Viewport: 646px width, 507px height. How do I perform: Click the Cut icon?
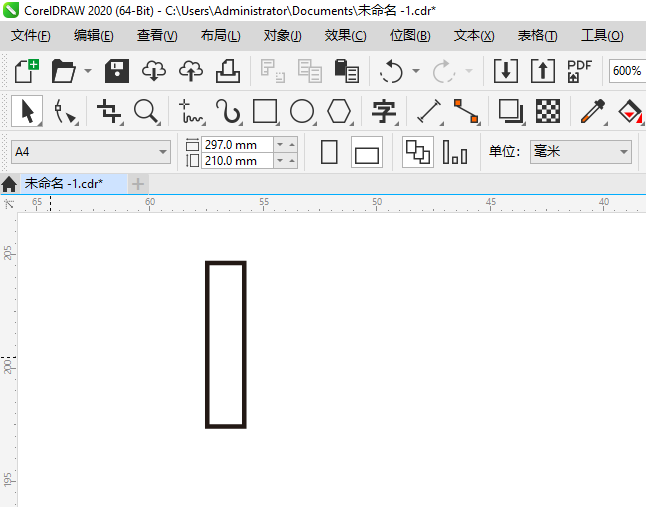[272, 71]
